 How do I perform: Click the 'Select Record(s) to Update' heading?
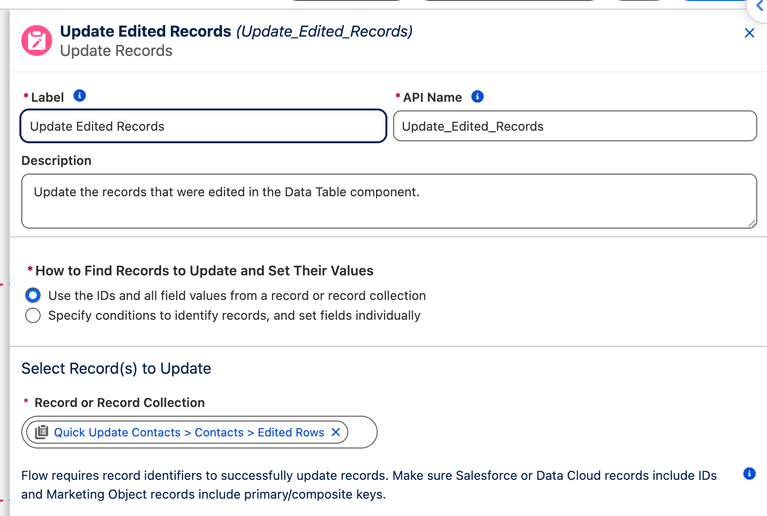[x=116, y=368]
